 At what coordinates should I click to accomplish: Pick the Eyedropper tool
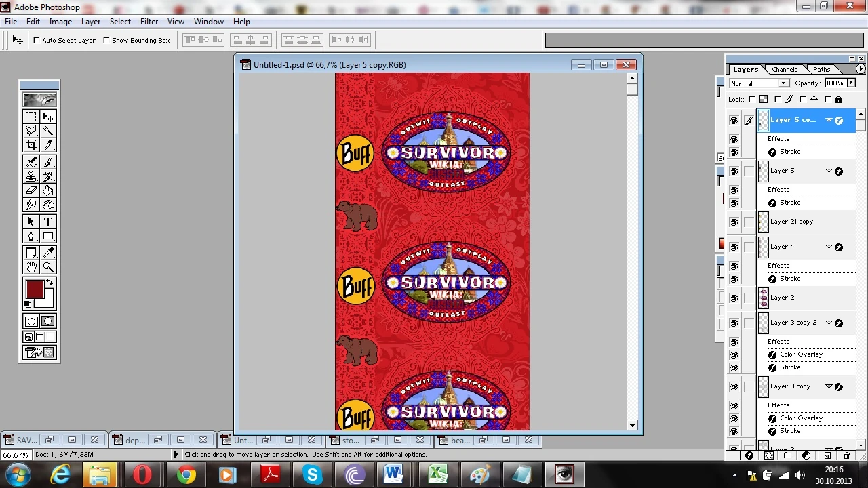[48, 253]
